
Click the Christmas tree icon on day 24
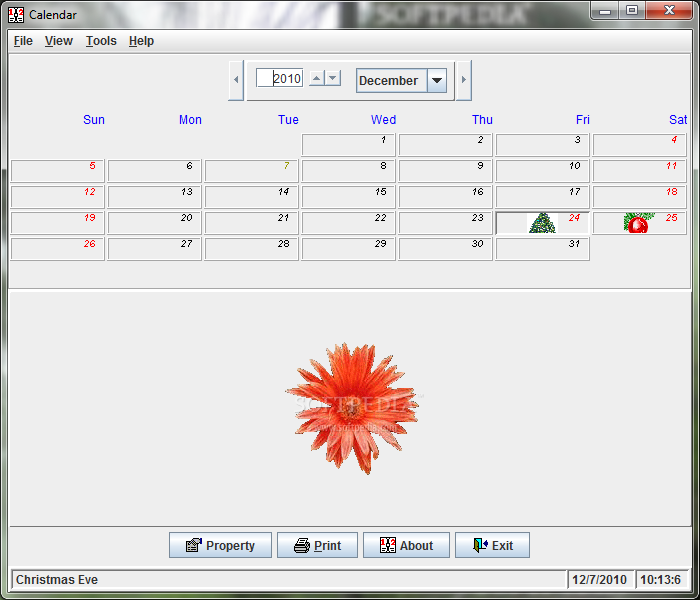coord(542,223)
